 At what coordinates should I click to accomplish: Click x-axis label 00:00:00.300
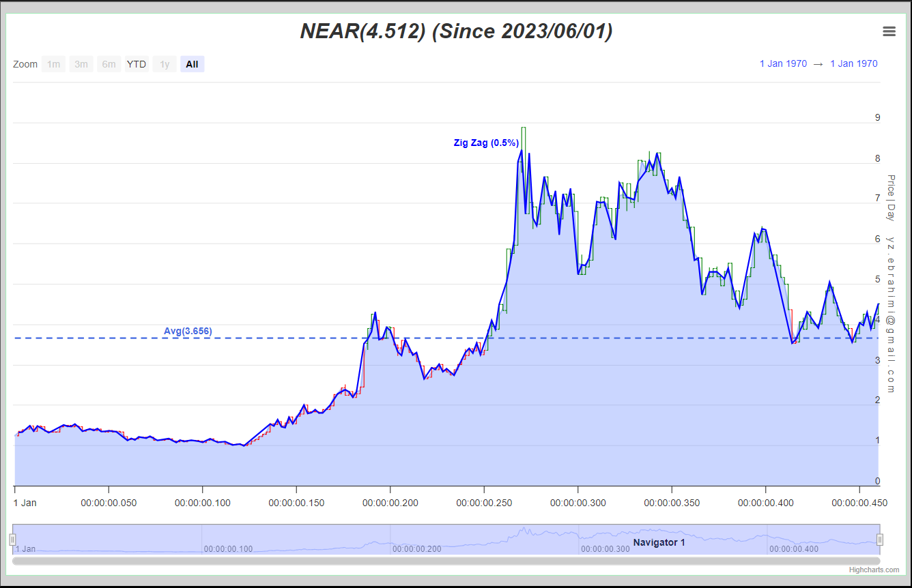click(578, 503)
